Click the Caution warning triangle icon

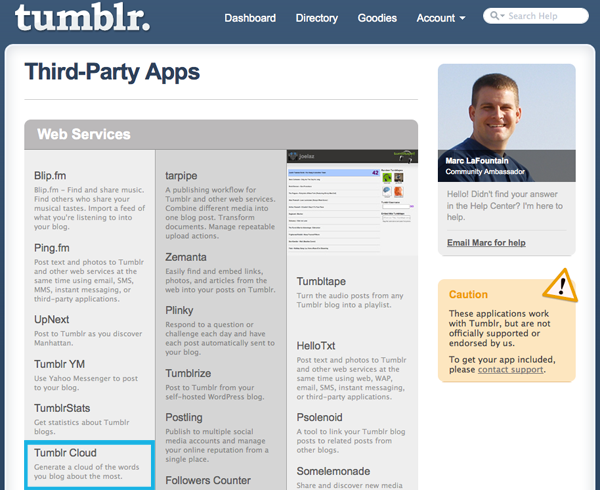560,286
